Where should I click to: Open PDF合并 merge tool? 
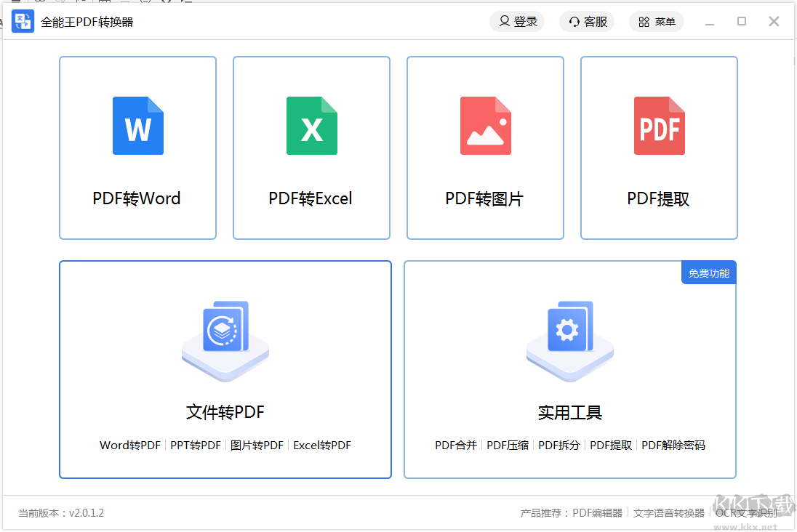[x=456, y=446]
